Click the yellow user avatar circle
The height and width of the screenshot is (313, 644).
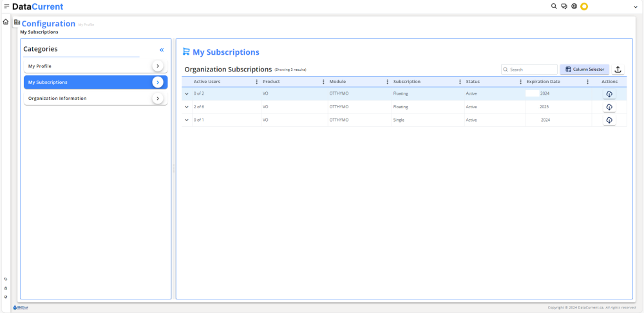pyautogui.click(x=584, y=6)
